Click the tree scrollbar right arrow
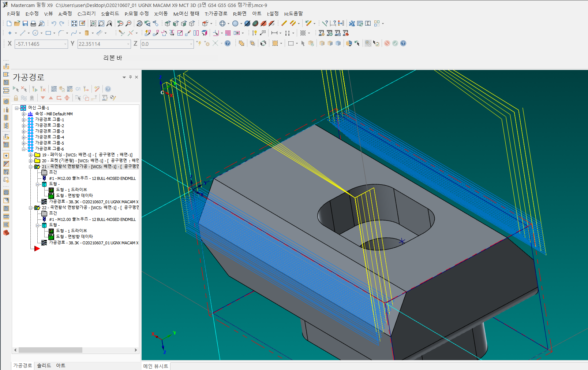The image size is (588, 370). point(136,350)
